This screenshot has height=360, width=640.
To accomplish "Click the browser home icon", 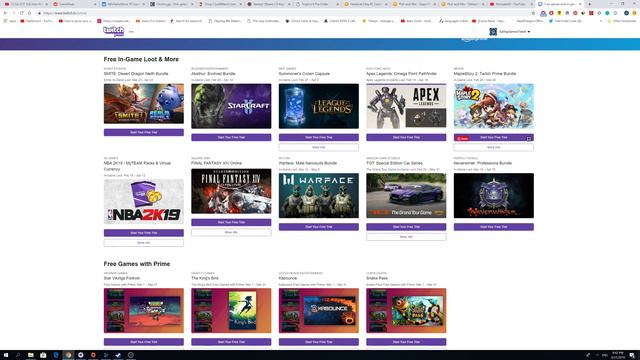I will [29, 13].
